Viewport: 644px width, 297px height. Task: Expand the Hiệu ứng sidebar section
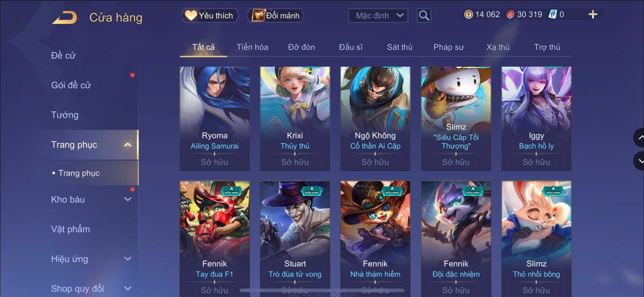pos(128,259)
